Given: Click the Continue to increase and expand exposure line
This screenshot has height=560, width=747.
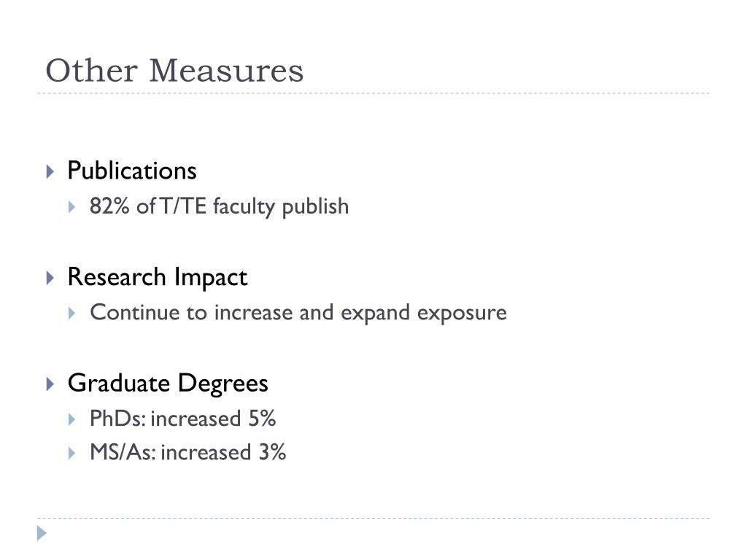Looking at the screenshot, I should pos(298,313).
